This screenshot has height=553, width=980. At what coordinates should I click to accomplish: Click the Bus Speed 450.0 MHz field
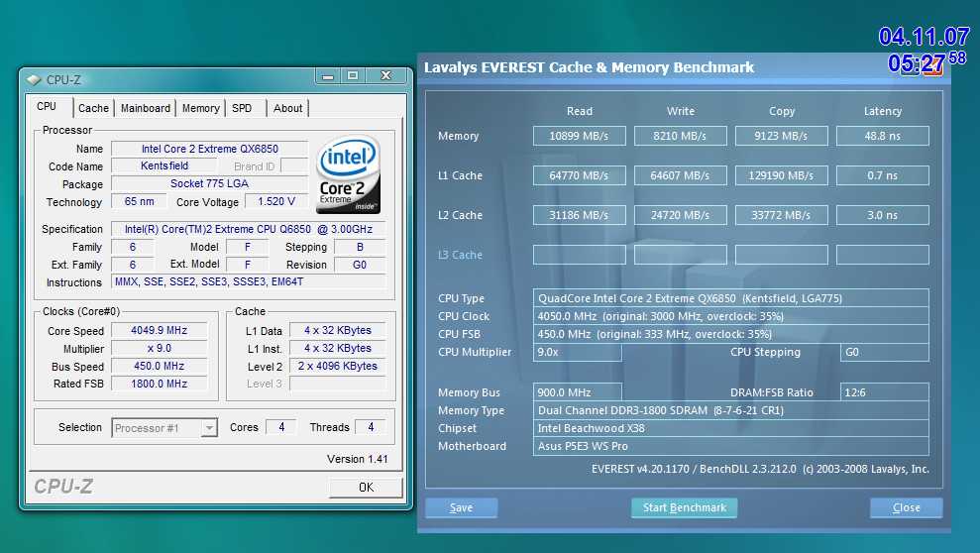tap(160, 366)
